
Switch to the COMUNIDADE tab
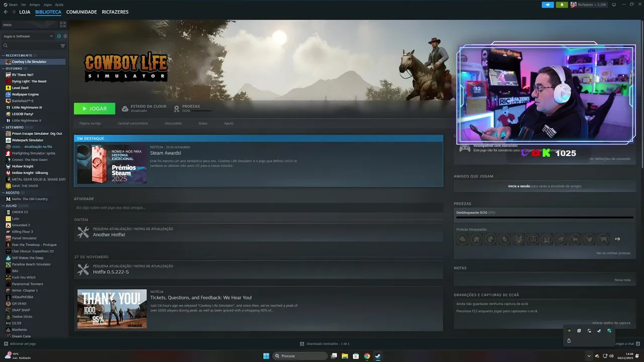[x=82, y=12]
